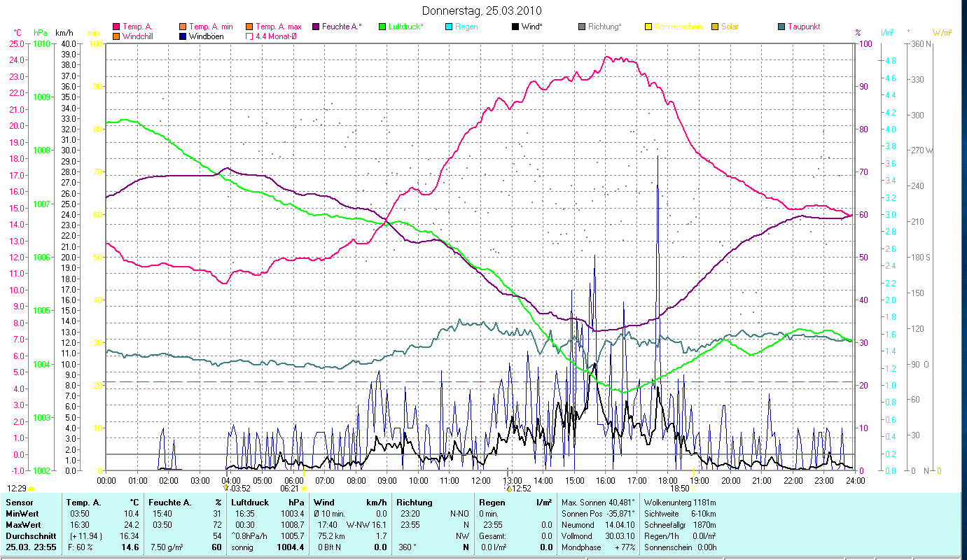Screen dimensions: 967x560
Task: Click the sun icon beside 12:29
Action: click(32, 489)
